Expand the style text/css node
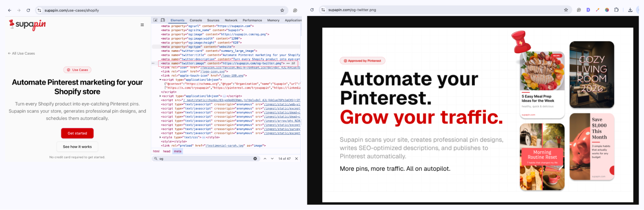The height and width of the screenshot is (210, 644). 160,137
